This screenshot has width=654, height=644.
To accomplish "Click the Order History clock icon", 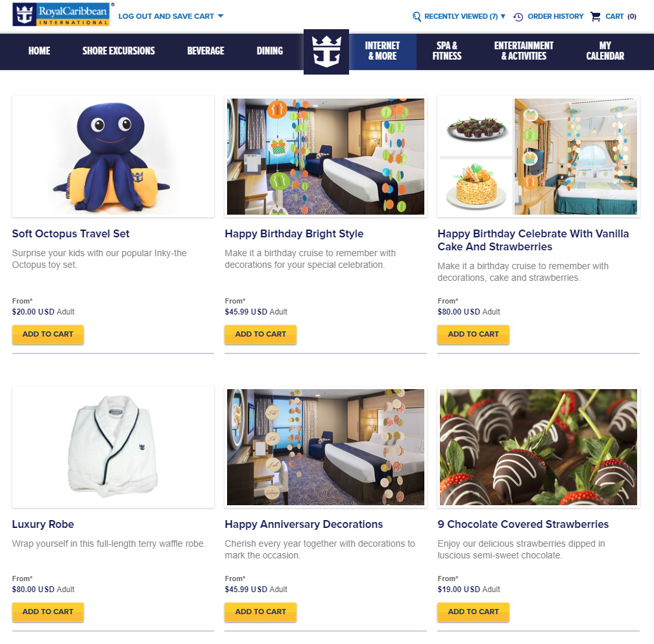I will [518, 17].
